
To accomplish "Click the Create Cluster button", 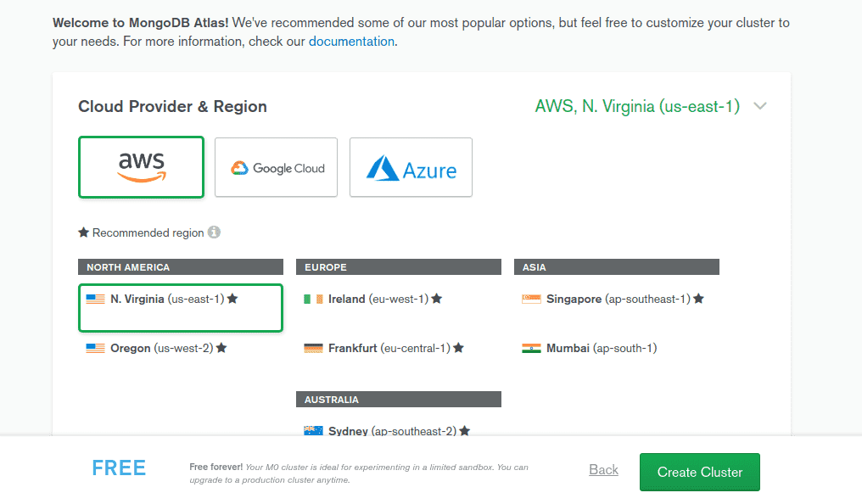I will (700, 472).
